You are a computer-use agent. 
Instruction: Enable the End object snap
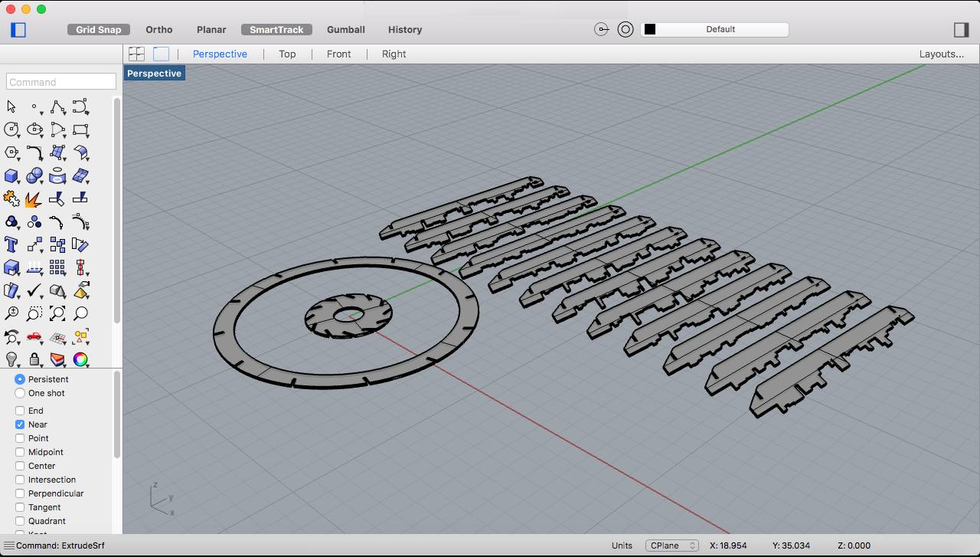pyautogui.click(x=20, y=411)
